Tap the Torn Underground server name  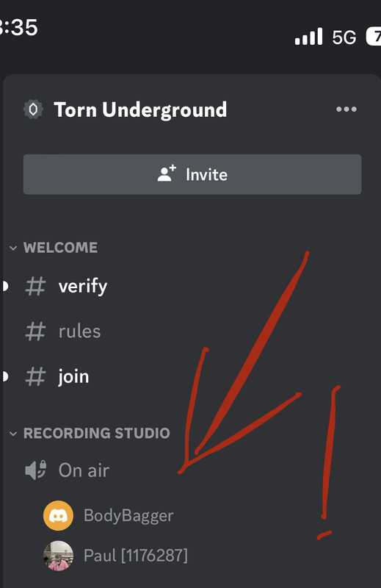[x=140, y=110]
